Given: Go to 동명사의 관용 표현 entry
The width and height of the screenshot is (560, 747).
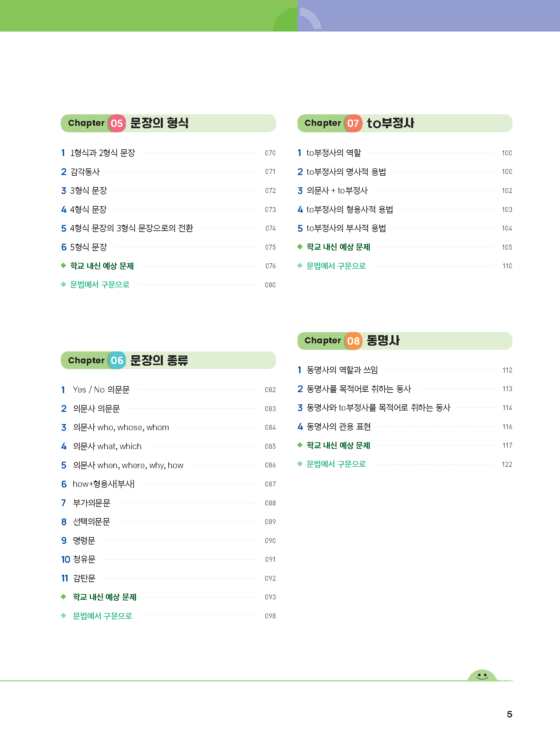Looking at the screenshot, I should tap(339, 426).
